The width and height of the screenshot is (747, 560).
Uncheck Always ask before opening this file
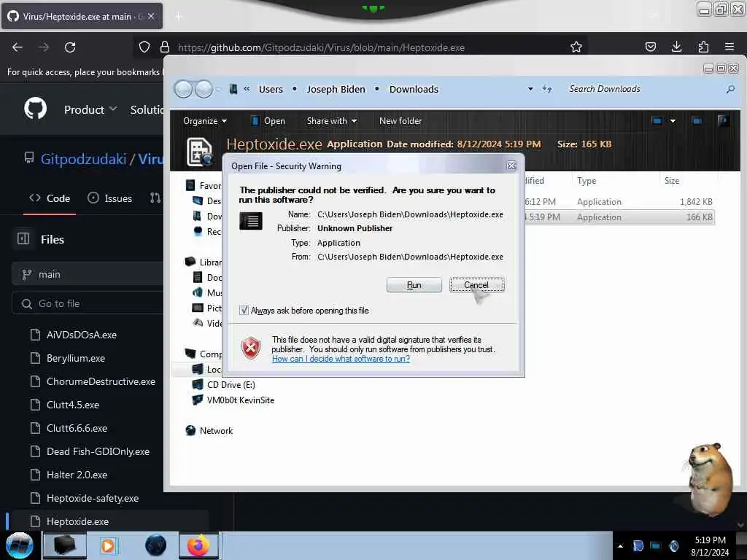(244, 311)
